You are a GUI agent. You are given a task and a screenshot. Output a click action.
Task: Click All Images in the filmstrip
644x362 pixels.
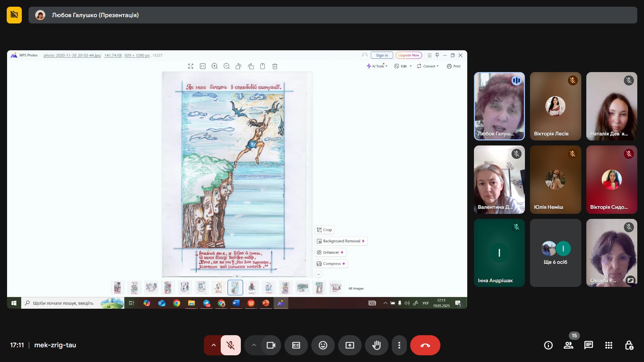pos(356,288)
